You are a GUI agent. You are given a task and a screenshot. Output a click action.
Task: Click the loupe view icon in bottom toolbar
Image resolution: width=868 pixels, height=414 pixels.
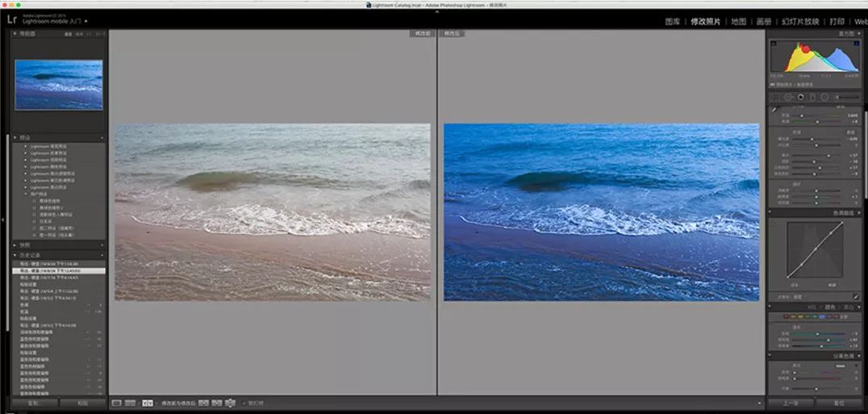coord(116,403)
